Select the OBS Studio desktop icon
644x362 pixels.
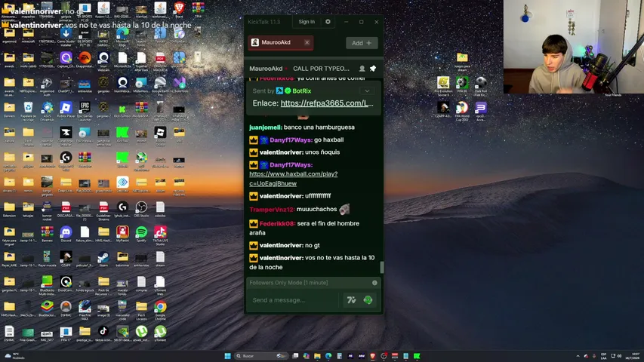(x=141, y=209)
